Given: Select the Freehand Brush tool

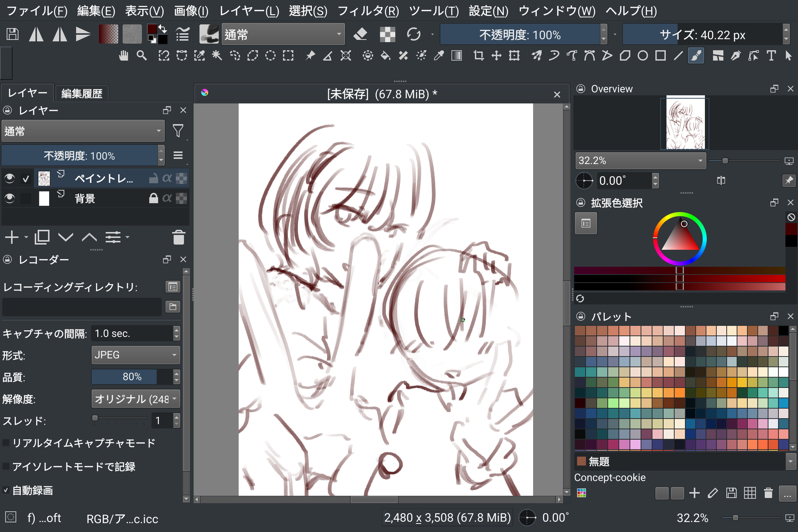Looking at the screenshot, I should coord(696,56).
